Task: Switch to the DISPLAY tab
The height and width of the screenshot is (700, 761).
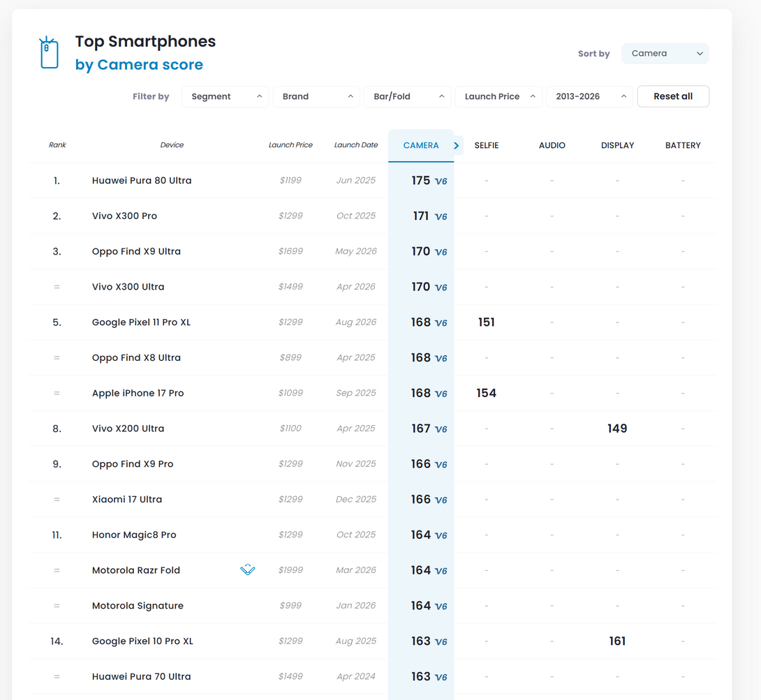Action: pyautogui.click(x=617, y=146)
